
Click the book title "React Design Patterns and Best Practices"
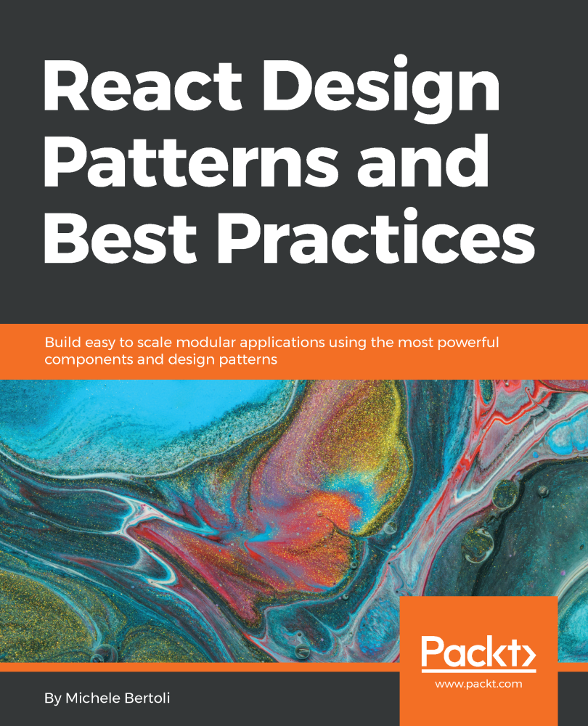[290, 160]
